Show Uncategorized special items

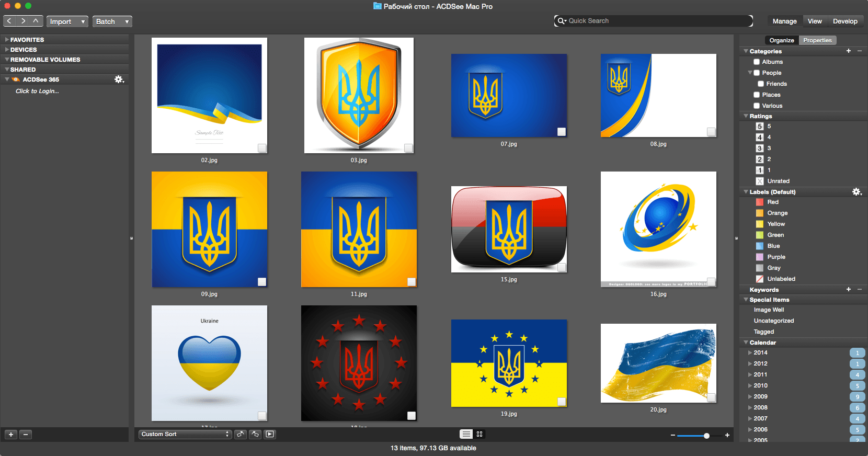(774, 321)
